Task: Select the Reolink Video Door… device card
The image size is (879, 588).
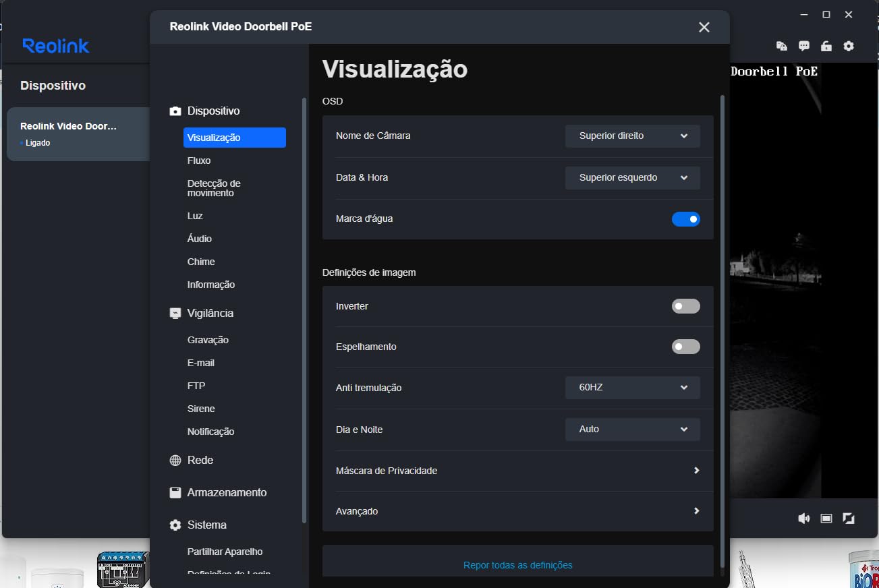Action: pos(78,134)
